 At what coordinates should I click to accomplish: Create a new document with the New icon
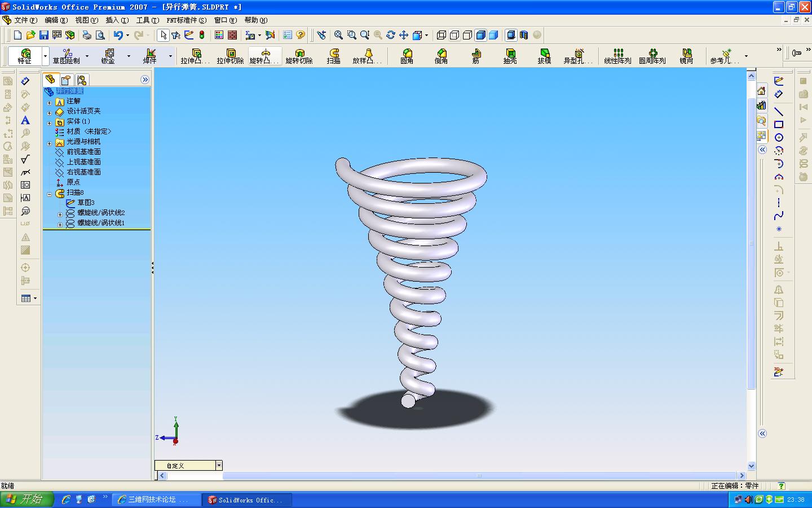(17, 35)
